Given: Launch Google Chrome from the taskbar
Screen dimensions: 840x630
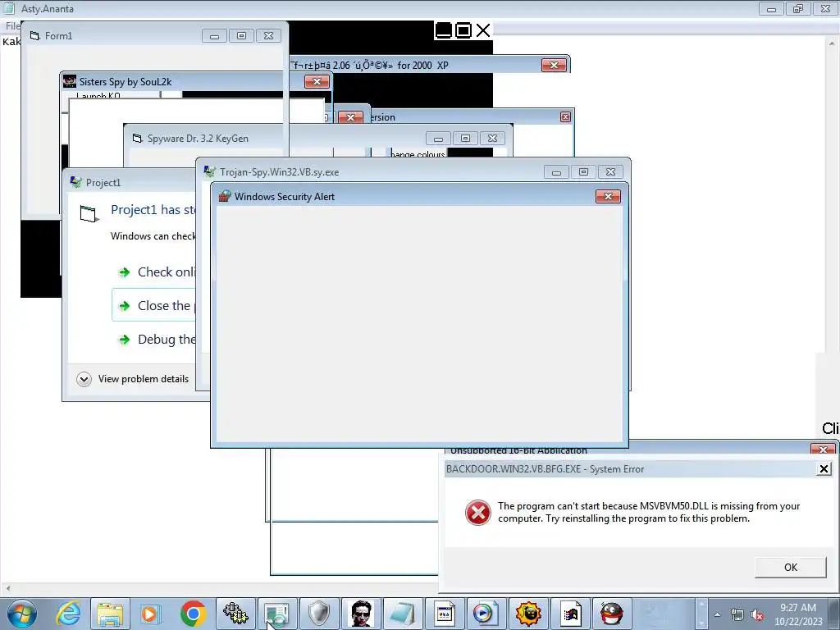Looking at the screenshot, I should tap(194, 614).
